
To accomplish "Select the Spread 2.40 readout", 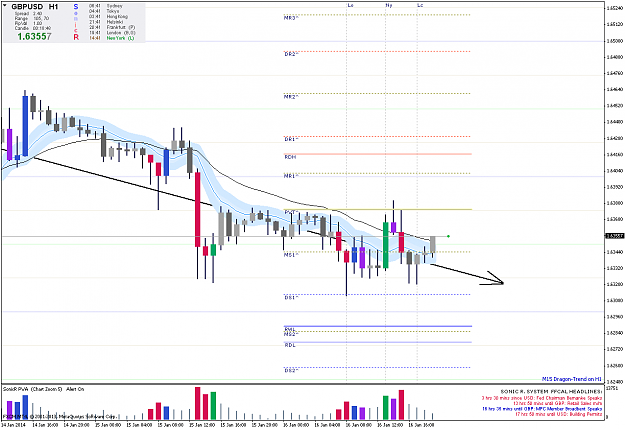I will point(28,14).
